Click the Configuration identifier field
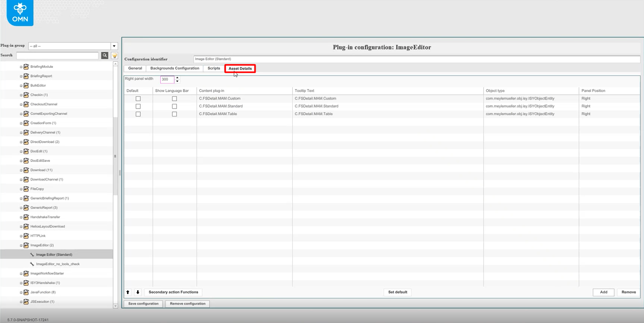This screenshot has width=644, height=323. [417, 59]
